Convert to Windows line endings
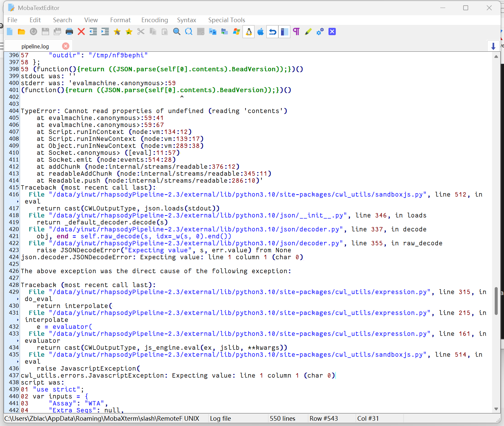Viewport: 504px width, 426px height. click(x=237, y=31)
